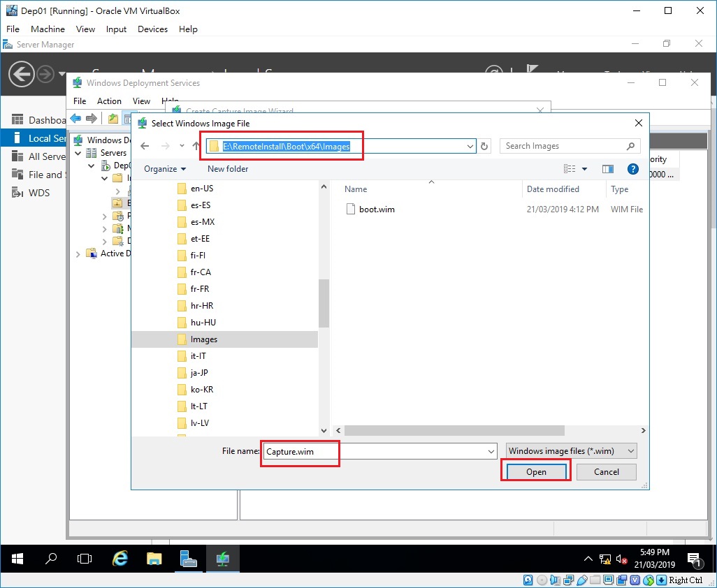717x588 pixels.
Task: Close the Select Windows Image File dialog
Action: [638, 123]
